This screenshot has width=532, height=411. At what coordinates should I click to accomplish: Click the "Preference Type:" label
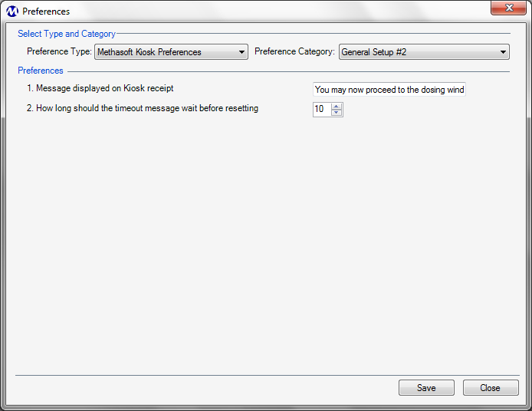pos(59,51)
